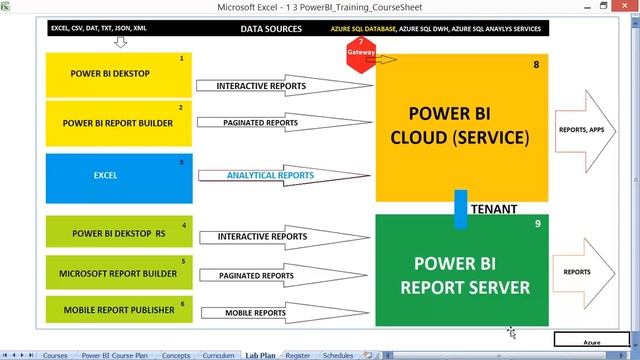This screenshot has height=360, width=640.
Task: Select small down arrow under data sources
Action: click(x=120, y=42)
